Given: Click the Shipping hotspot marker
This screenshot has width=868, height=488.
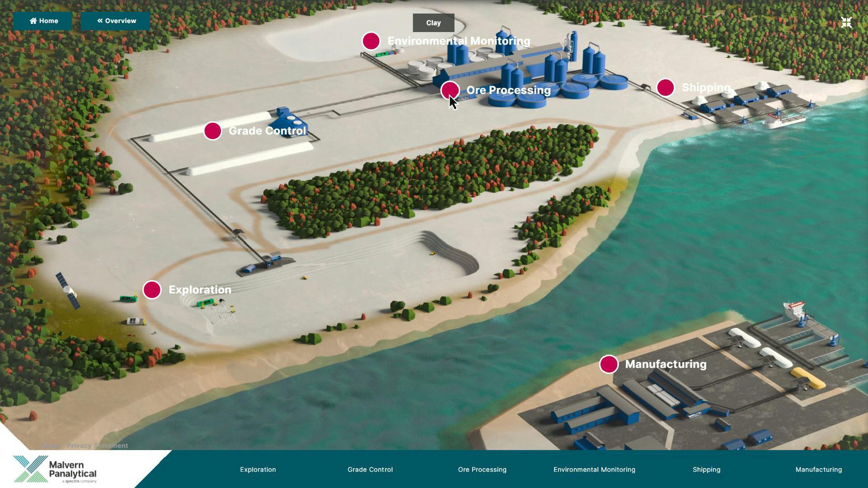Looking at the screenshot, I should coord(665,88).
